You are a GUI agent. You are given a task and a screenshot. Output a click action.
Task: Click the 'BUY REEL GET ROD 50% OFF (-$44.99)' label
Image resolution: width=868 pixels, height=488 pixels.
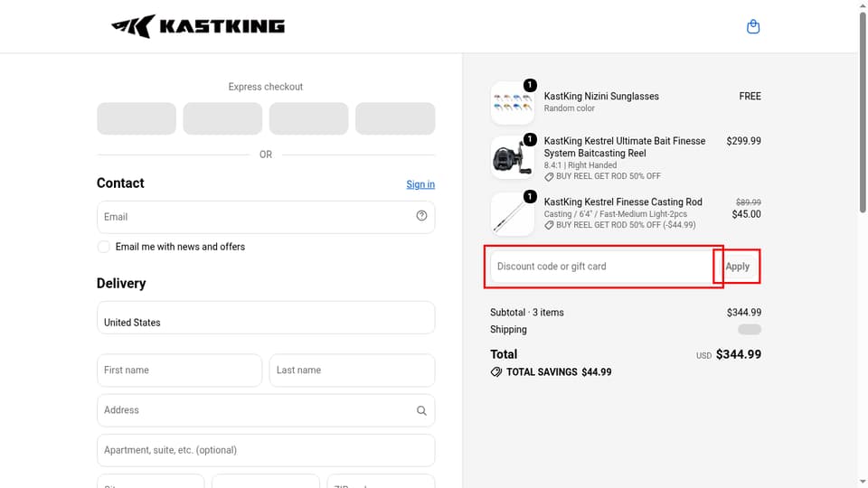pyautogui.click(x=626, y=225)
